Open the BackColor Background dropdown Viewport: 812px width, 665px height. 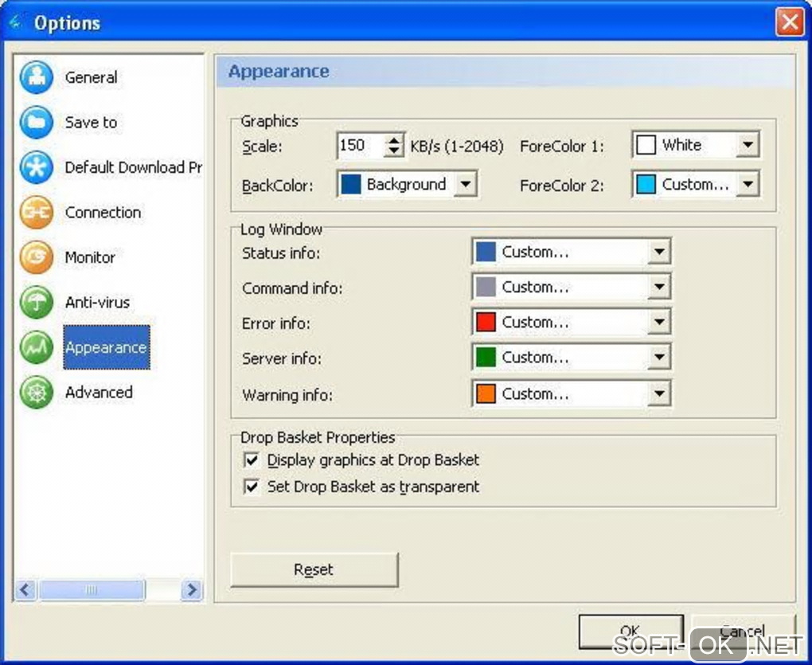[466, 184]
